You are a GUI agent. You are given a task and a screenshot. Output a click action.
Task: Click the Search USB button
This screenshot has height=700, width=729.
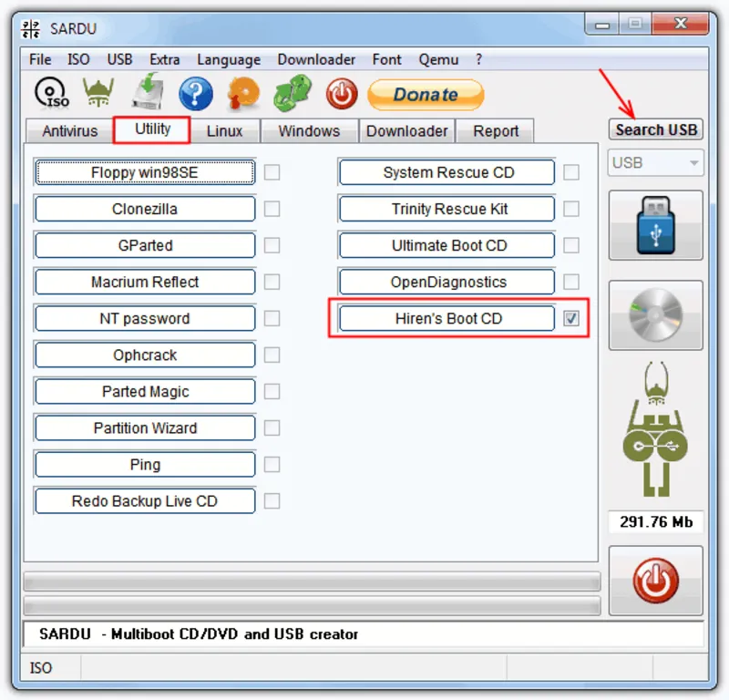click(x=656, y=129)
